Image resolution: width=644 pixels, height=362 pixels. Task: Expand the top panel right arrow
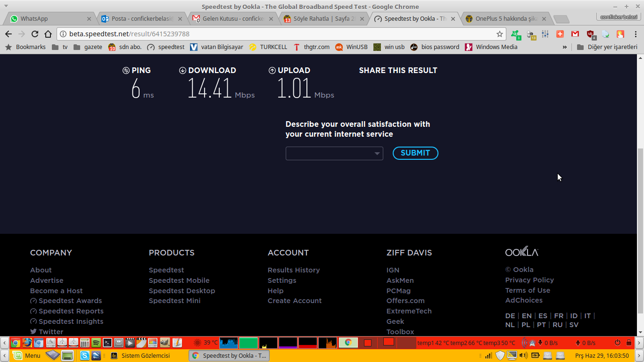pyautogui.click(x=639, y=343)
